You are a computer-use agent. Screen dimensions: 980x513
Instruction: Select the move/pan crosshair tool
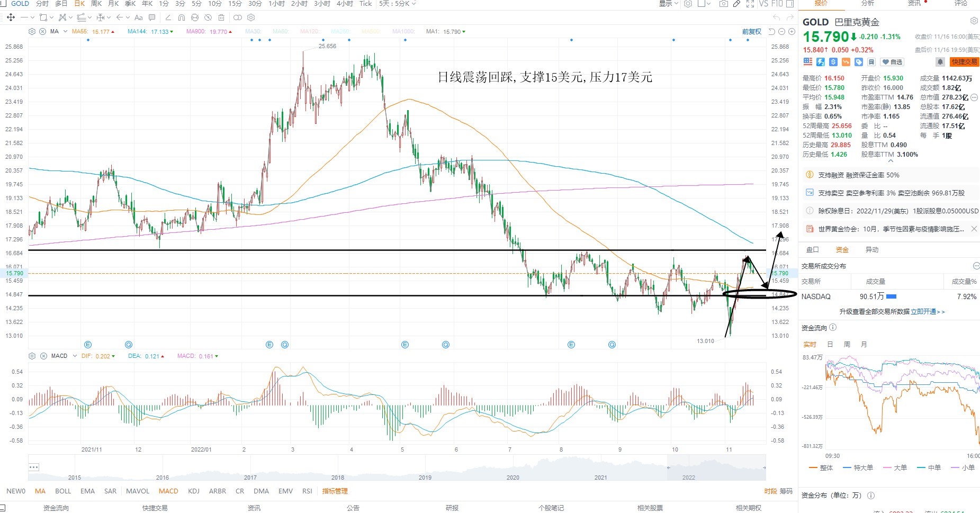(x=11, y=17)
